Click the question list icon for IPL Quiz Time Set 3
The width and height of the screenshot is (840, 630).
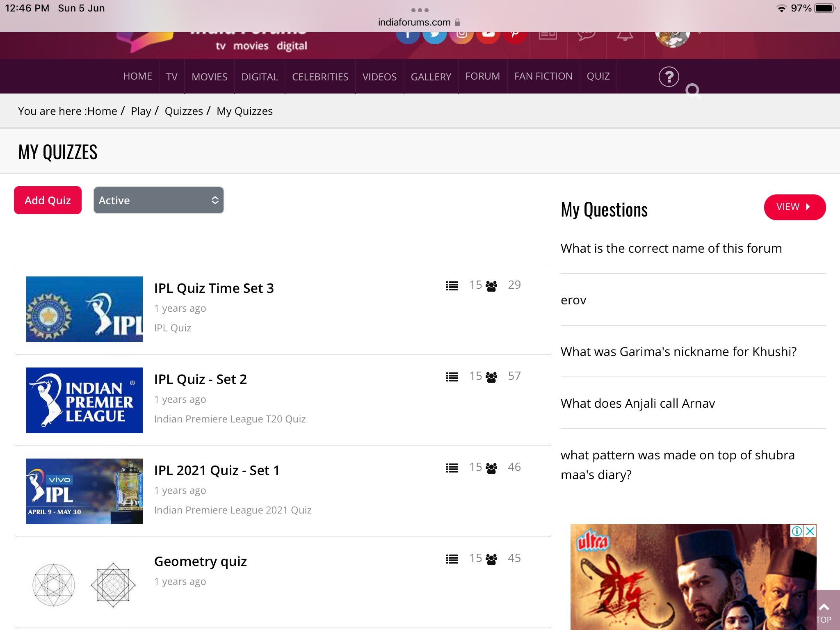(452, 286)
